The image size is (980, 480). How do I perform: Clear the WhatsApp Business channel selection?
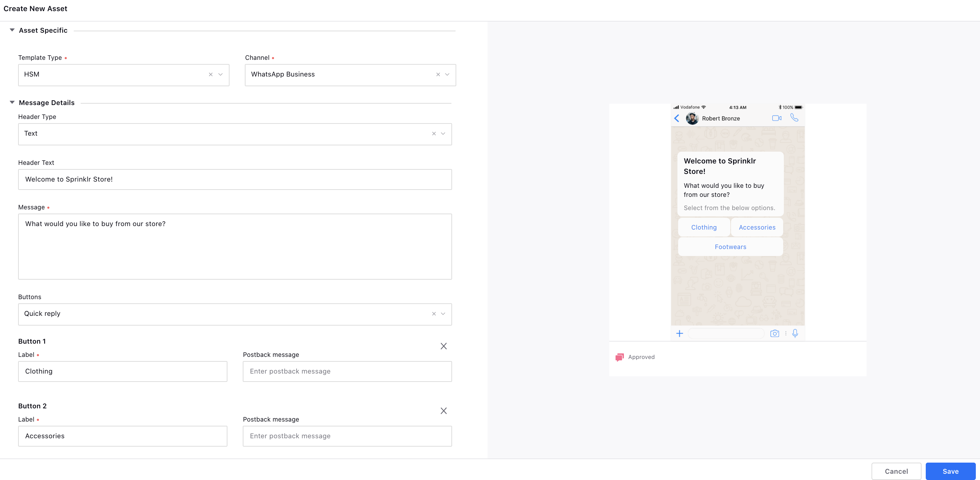point(438,74)
